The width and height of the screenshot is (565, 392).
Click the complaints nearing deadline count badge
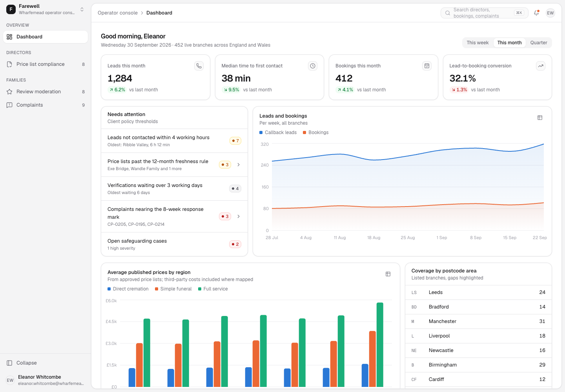(225, 216)
